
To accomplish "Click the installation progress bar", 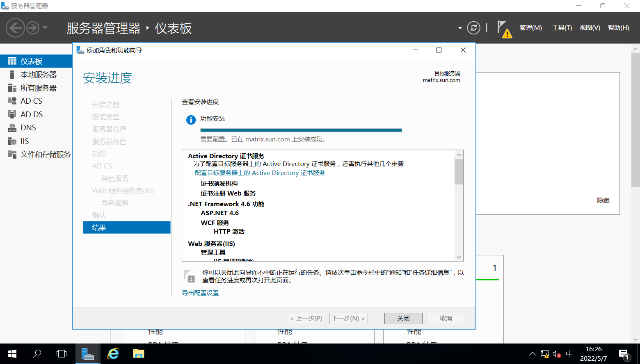I will [301, 130].
